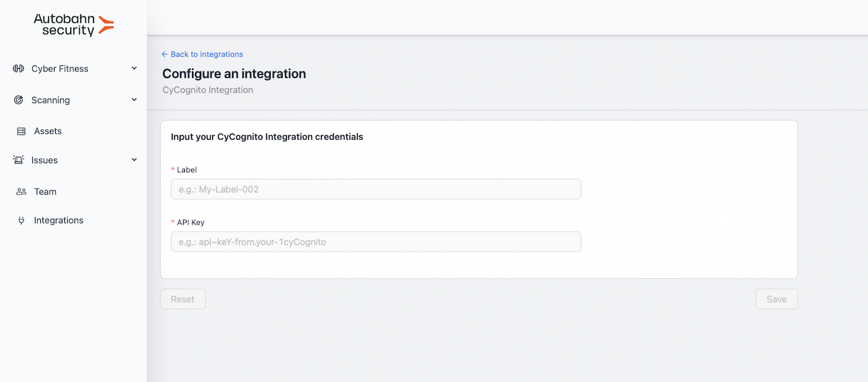Click the Assets database icon

22,131
